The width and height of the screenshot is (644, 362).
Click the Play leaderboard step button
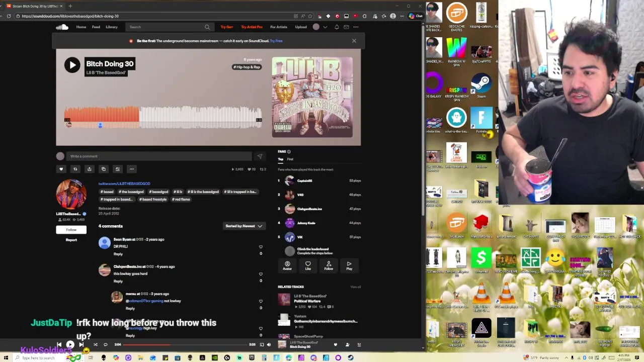349,265
